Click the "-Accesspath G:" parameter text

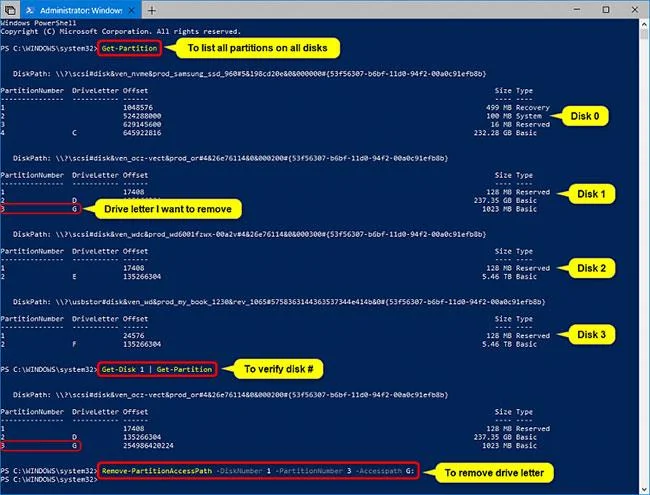point(385,471)
